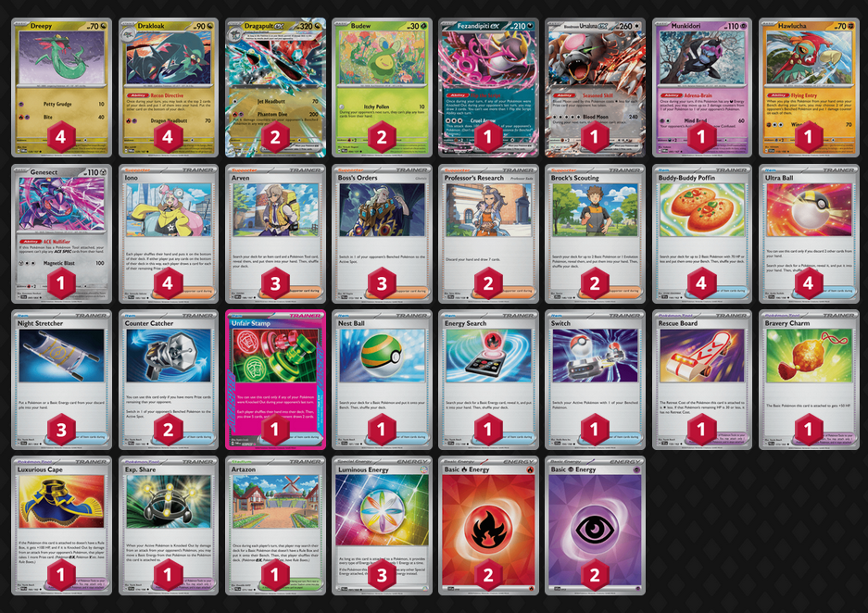868x613 pixels.
Task: Click the count badge on Basic Fire Energy
Action: tap(487, 575)
